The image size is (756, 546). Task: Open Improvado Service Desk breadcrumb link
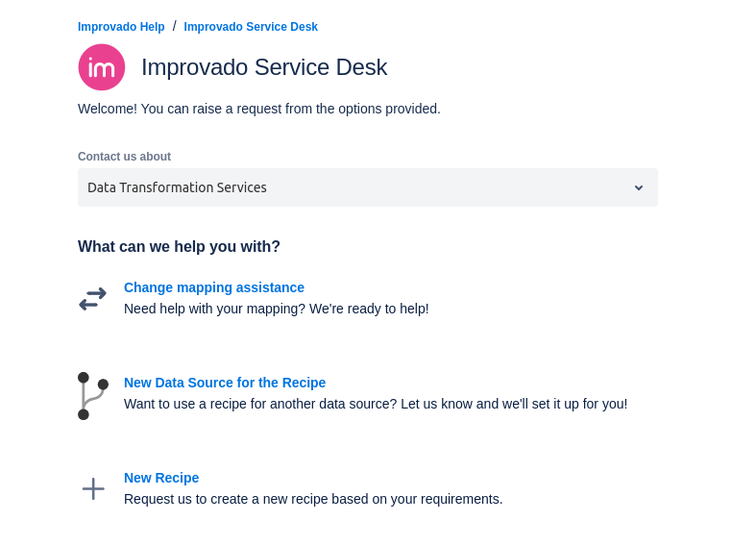[x=251, y=27]
